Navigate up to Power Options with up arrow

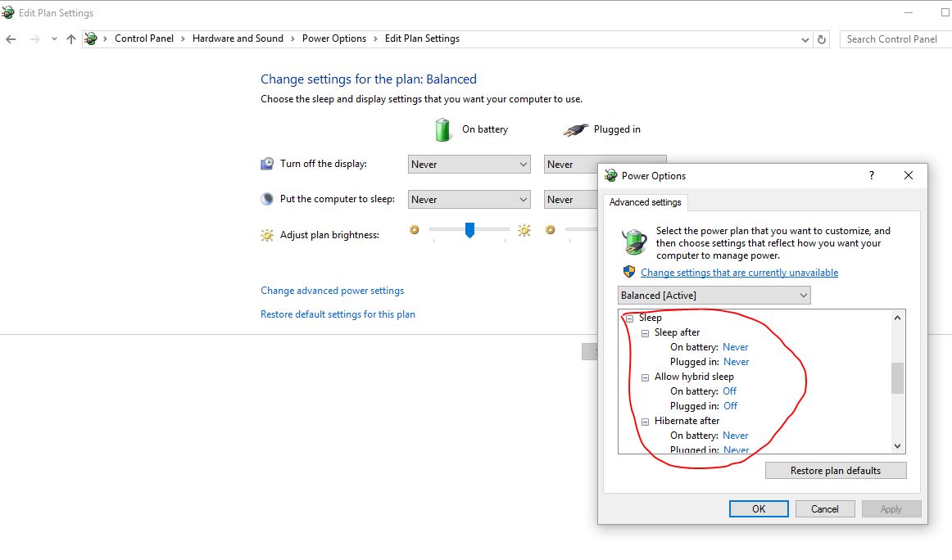coord(70,38)
